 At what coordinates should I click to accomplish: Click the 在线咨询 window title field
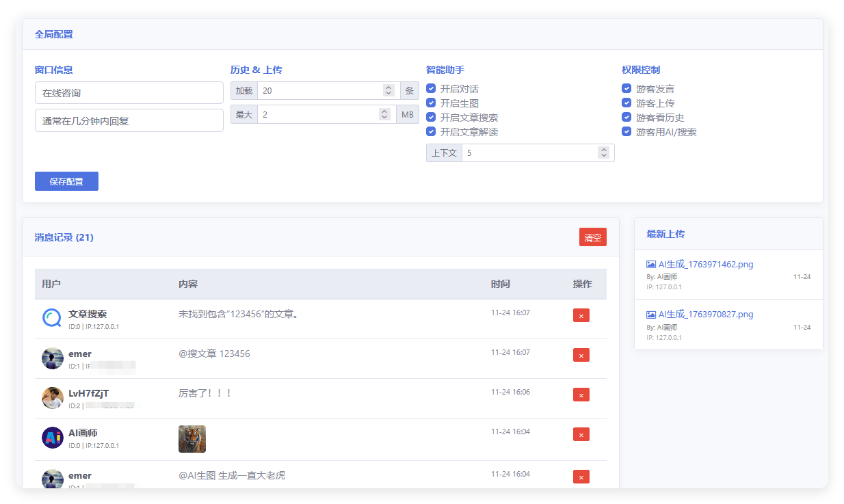(129, 93)
